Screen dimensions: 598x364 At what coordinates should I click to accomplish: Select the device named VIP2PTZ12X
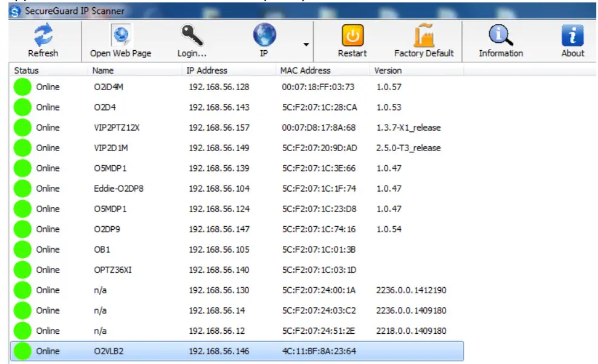coord(117,128)
